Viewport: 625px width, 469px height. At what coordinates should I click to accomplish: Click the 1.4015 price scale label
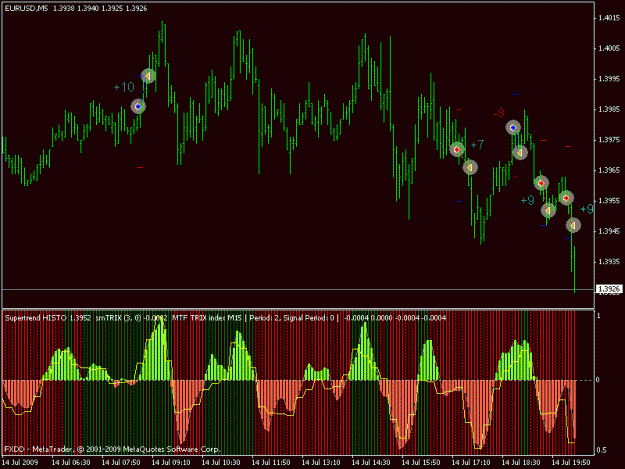coord(609,18)
